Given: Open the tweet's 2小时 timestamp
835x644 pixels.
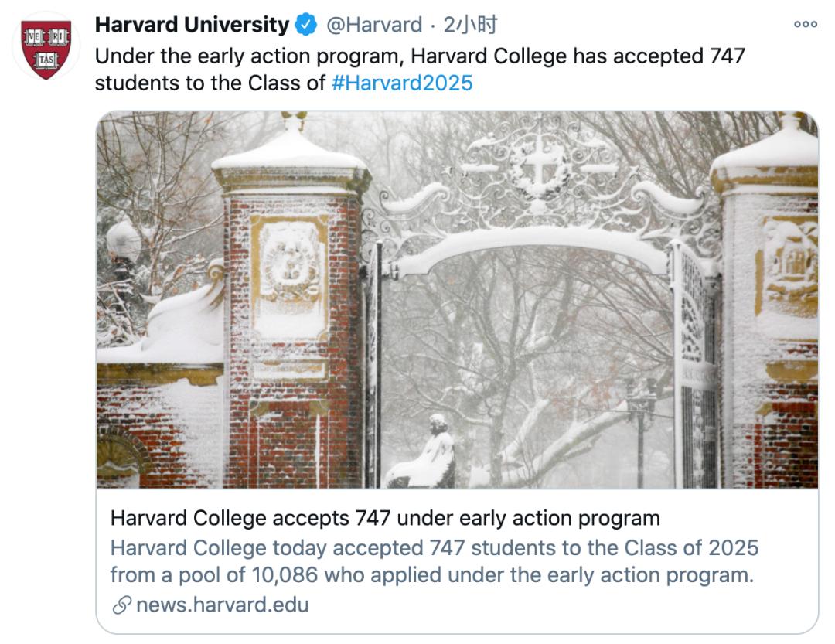Looking at the screenshot, I should (x=470, y=26).
